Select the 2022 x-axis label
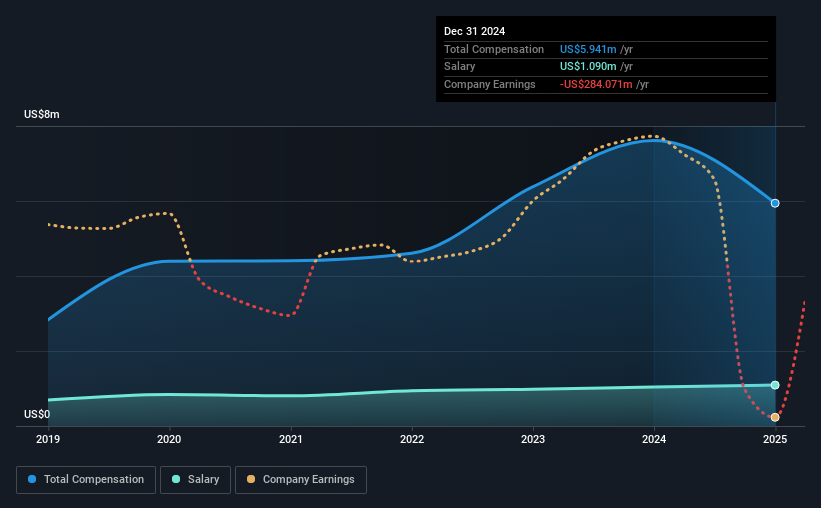Viewport: 821px width, 508px height. [412, 439]
